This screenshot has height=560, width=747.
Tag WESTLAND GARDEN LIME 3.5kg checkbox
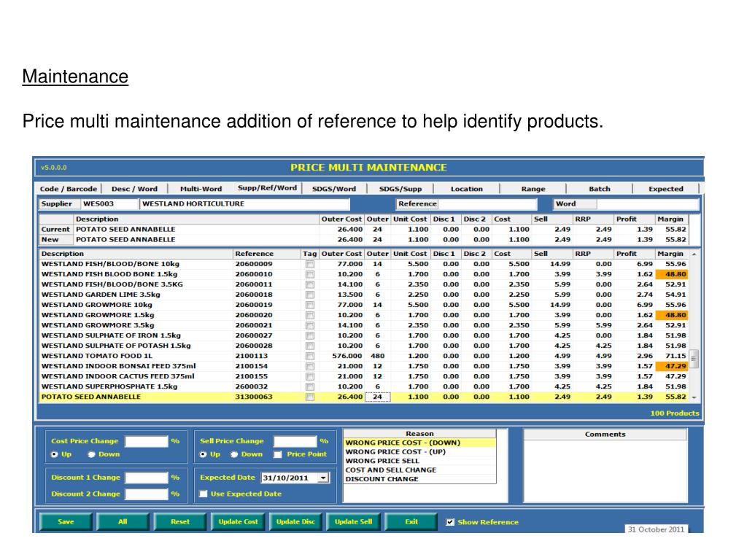pos(310,295)
